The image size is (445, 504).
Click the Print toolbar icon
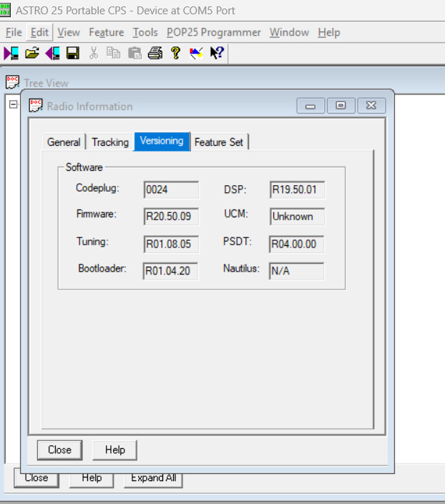pyautogui.click(x=155, y=53)
